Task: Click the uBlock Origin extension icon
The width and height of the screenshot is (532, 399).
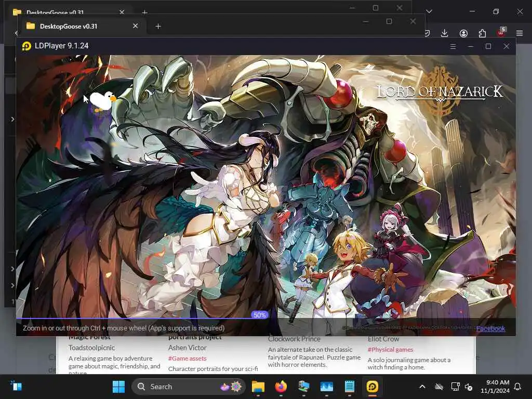Action: click(x=501, y=33)
